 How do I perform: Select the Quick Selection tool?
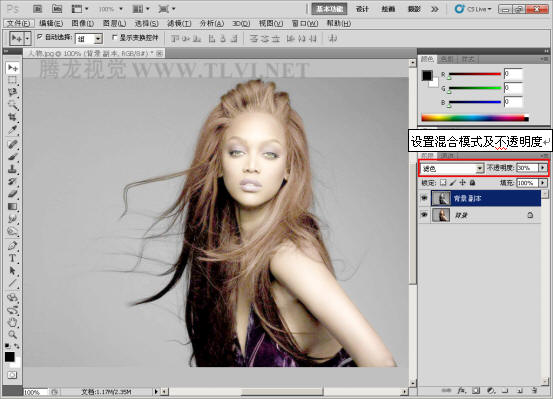(x=13, y=105)
